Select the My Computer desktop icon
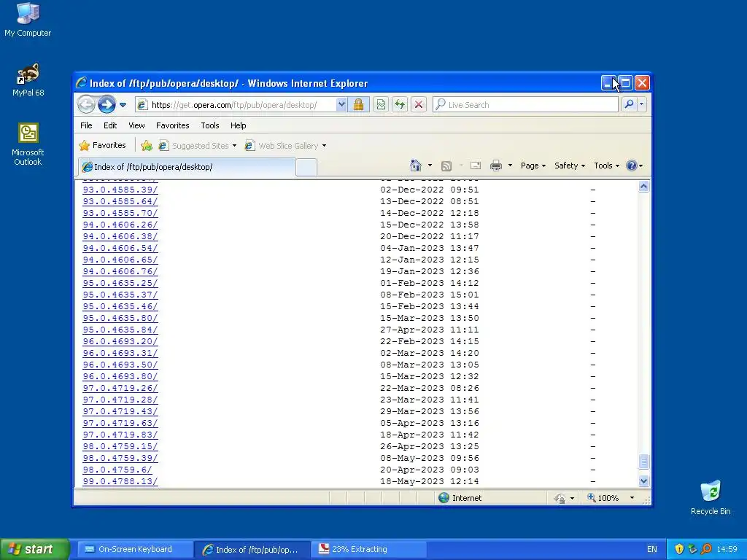The height and width of the screenshot is (560, 747). (28, 20)
